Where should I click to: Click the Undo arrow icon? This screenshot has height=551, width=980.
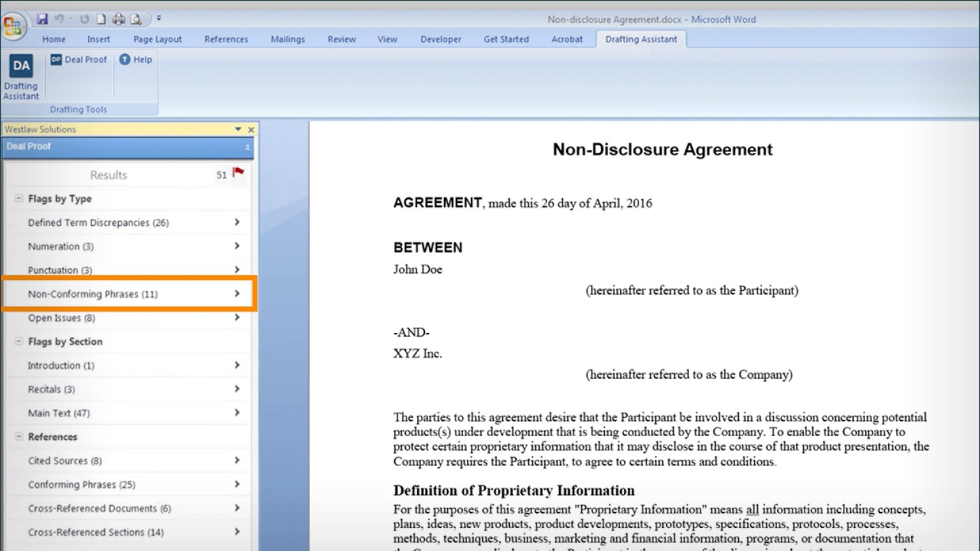click(x=59, y=19)
